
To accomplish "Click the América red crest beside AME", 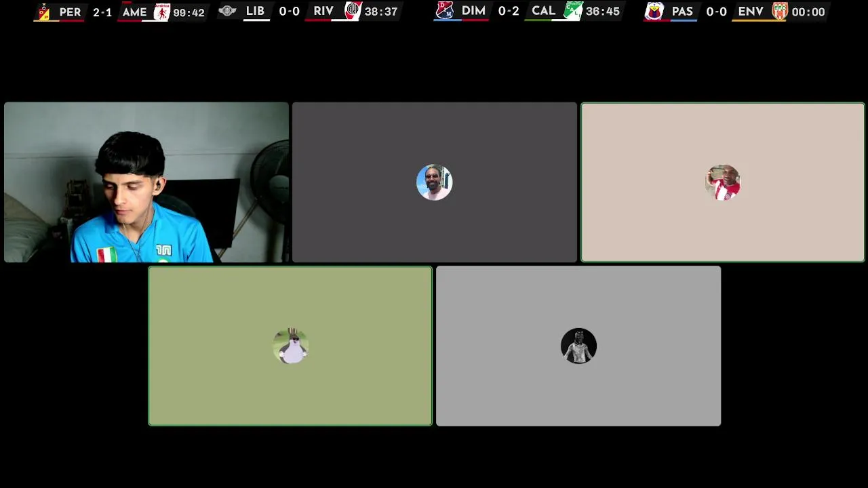I will pyautogui.click(x=161, y=12).
